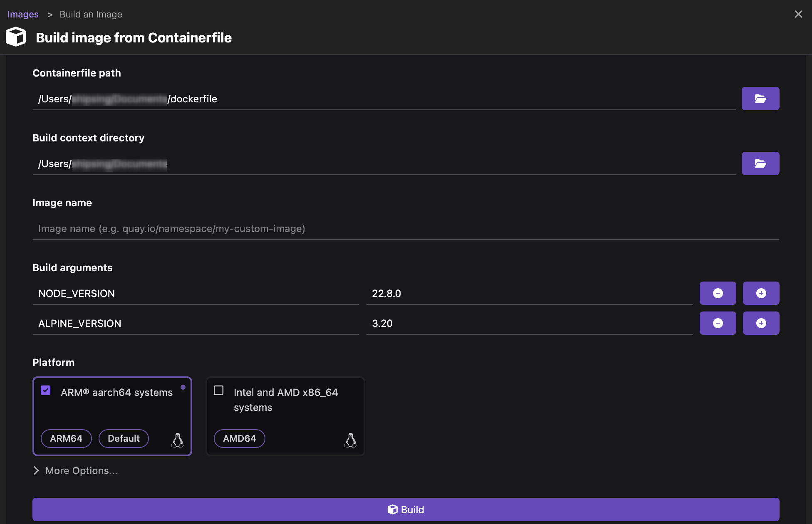Click the folder icon for build context directory
Screen dimensions: 812x524
(x=760, y=163)
